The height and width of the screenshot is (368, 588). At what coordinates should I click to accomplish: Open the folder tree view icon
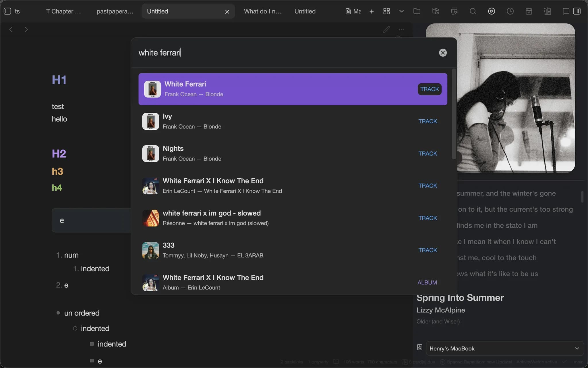[x=436, y=11]
